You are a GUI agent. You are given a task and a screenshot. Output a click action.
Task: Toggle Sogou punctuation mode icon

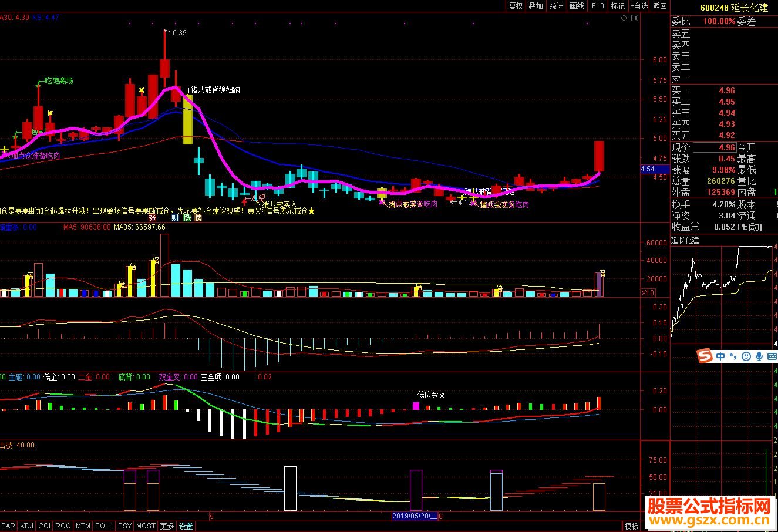tap(733, 356)
